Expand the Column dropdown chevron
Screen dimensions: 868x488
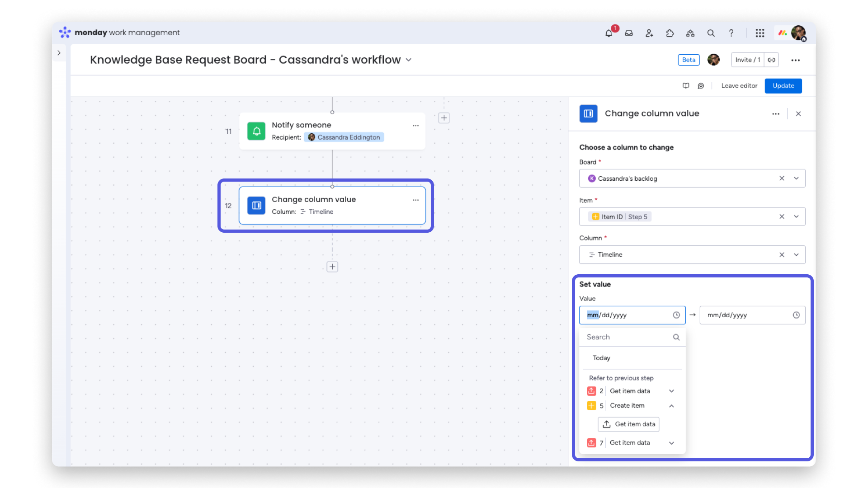coord(797,255)
